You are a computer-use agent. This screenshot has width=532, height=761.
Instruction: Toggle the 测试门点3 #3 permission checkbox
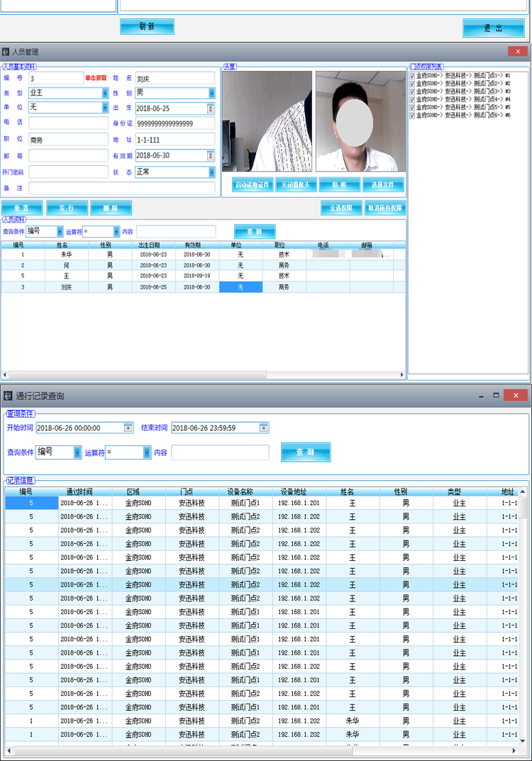pyautogui.click(x=412, y=91)
